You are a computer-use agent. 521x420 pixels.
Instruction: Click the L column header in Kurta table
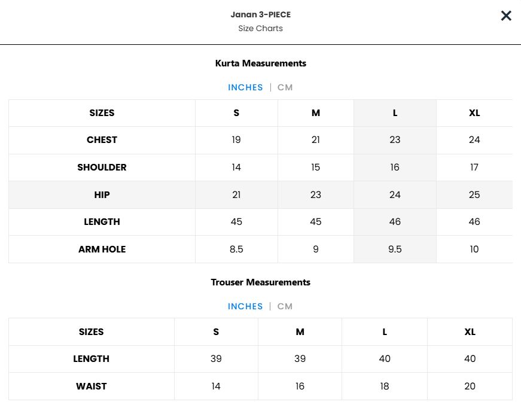395,113
